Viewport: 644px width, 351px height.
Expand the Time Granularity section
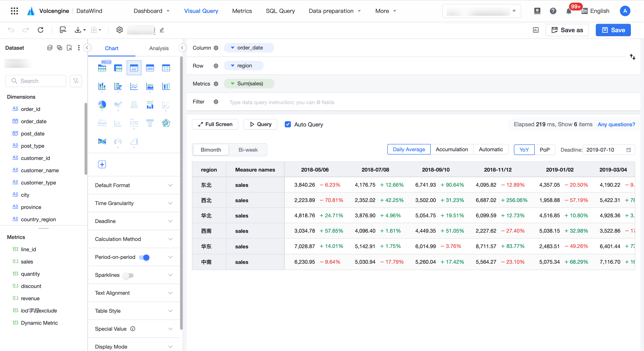(134, 203)
